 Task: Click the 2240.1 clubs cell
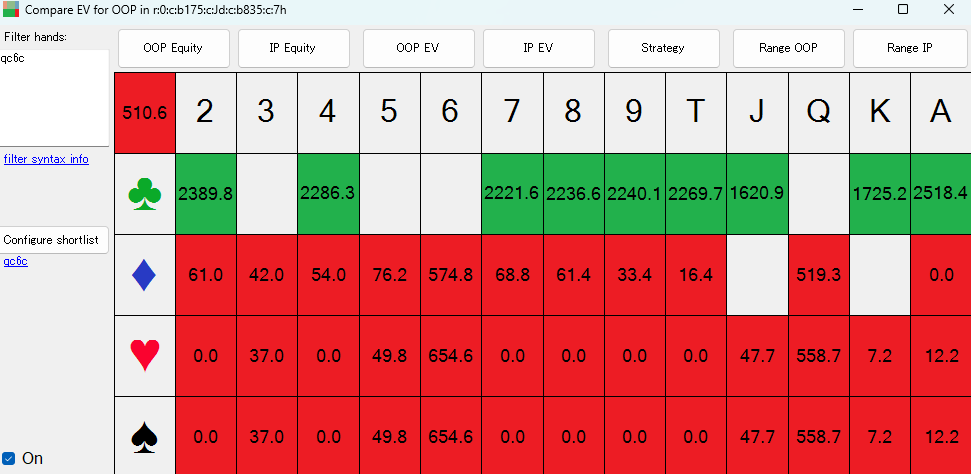pyautogui.click(x=635, y=194)
